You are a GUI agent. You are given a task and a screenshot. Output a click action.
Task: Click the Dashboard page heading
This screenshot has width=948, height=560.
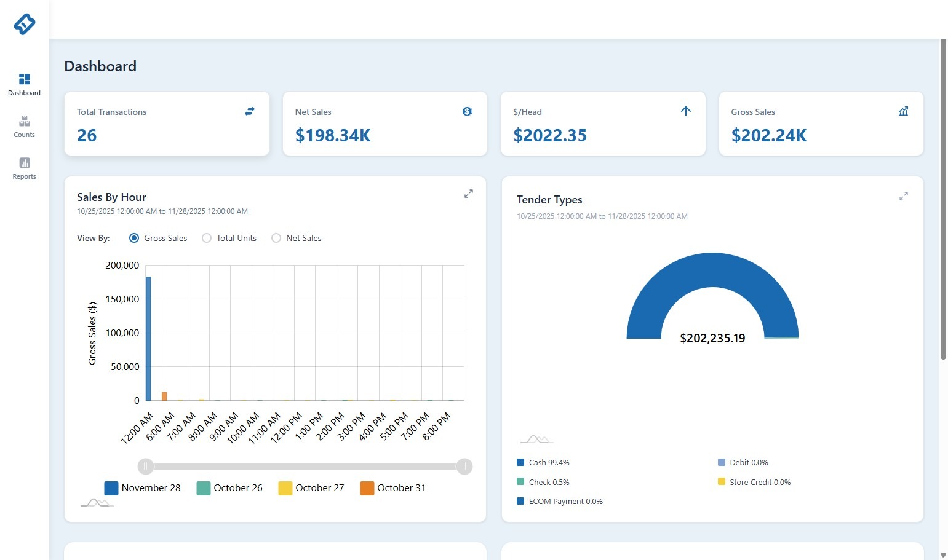pyautogui.click(x=100, y=66)
